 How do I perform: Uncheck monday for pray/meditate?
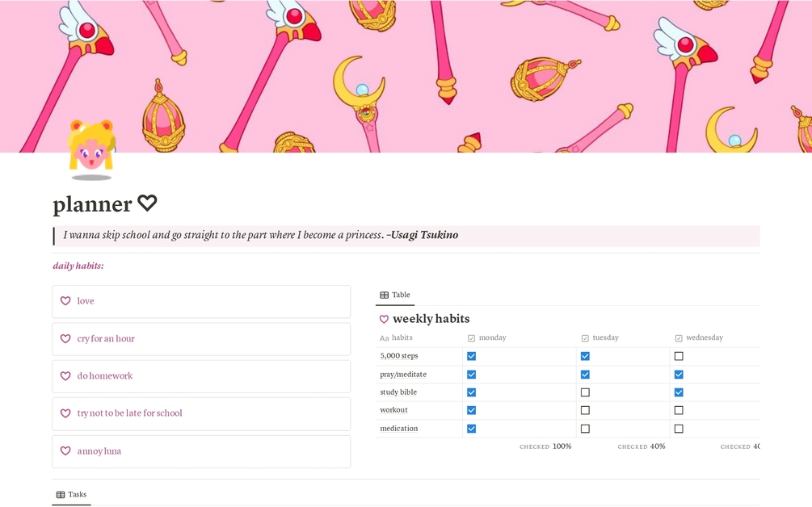pyautogui.click(x=471, y=374)
